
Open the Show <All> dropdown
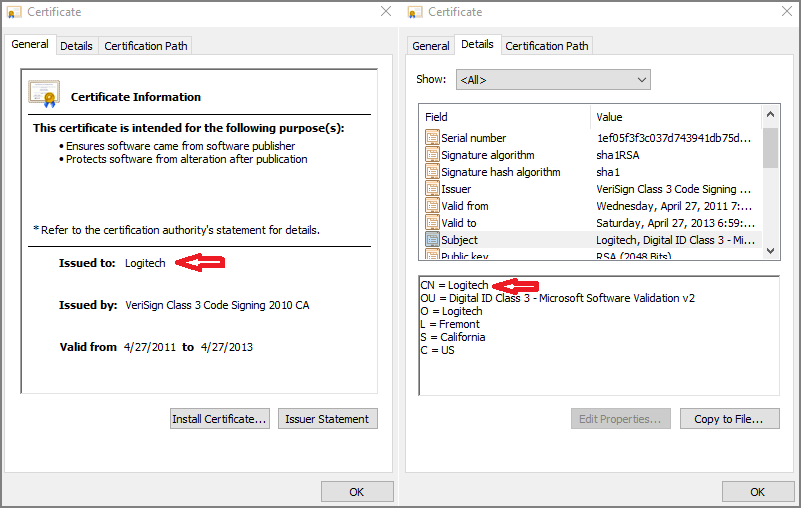click(x=553, y=80)
